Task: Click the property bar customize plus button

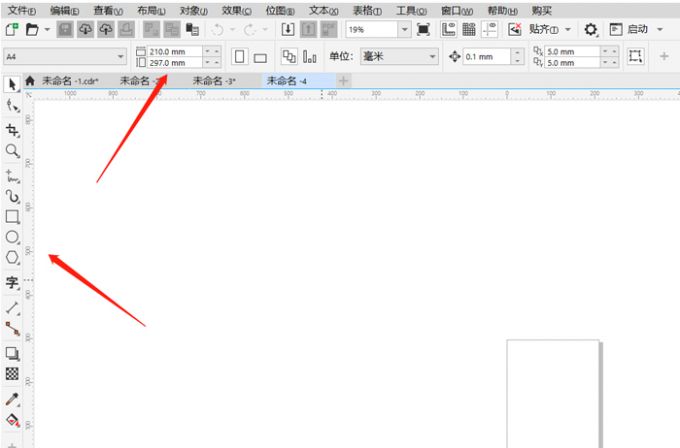Action: 664,56
